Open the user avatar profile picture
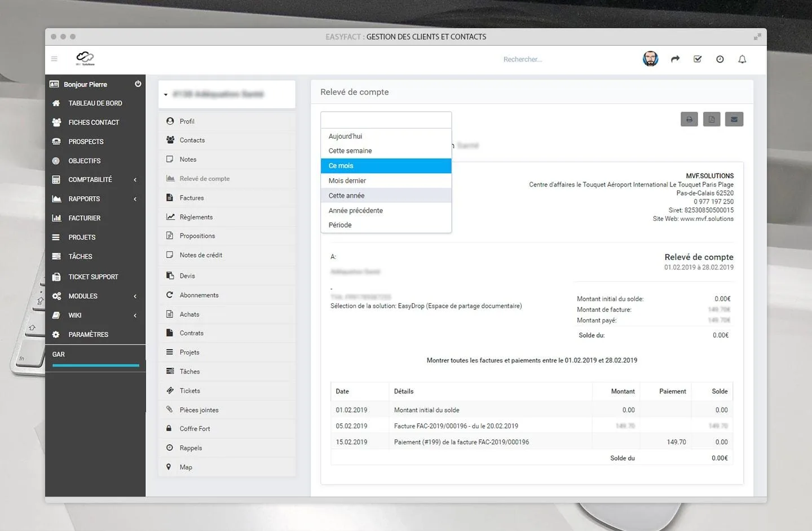The height and width of the screenshot is (531, 812). point(651,59)
